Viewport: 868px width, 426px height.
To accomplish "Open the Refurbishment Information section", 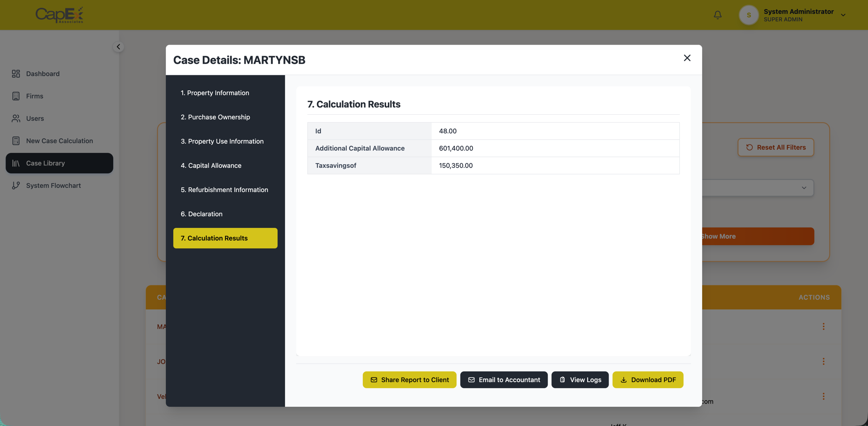I will 224,190.
